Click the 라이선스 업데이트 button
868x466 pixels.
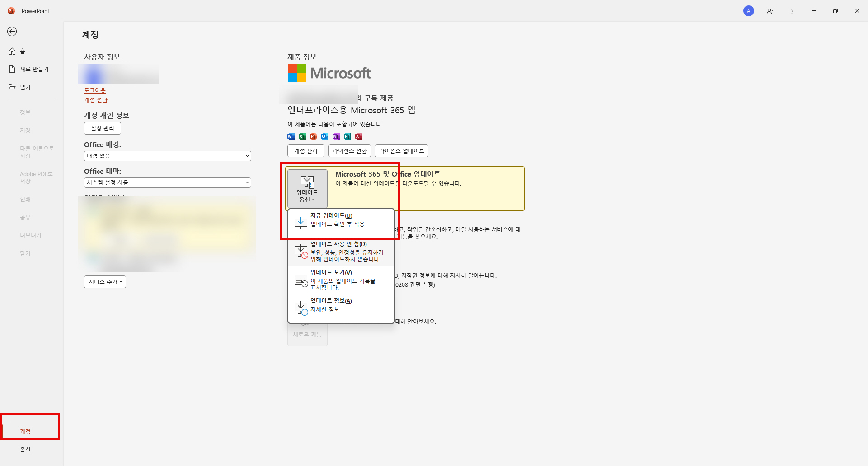(x=402, y=151)
